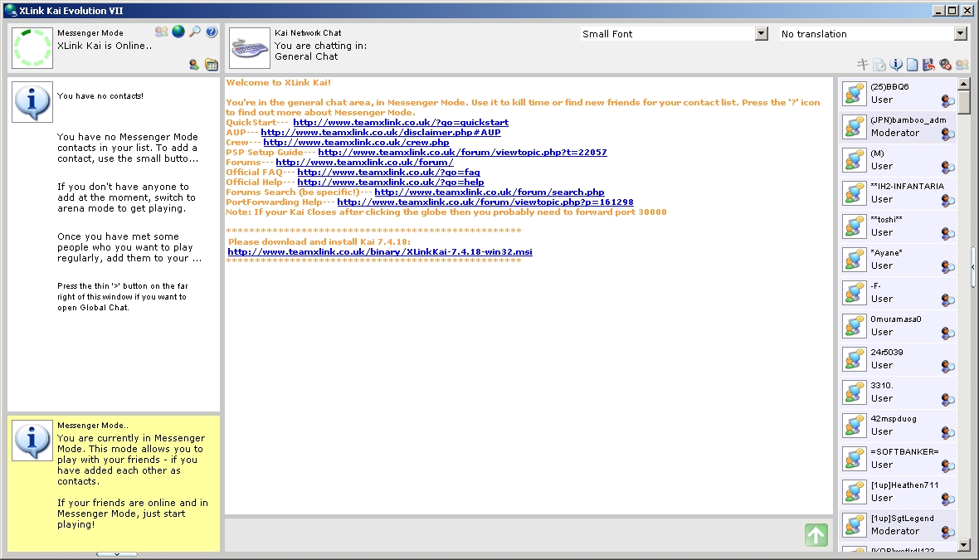View profile of (JPN)bamboo_adm moderator
The image size is (979, 560).
pos(947,134)
